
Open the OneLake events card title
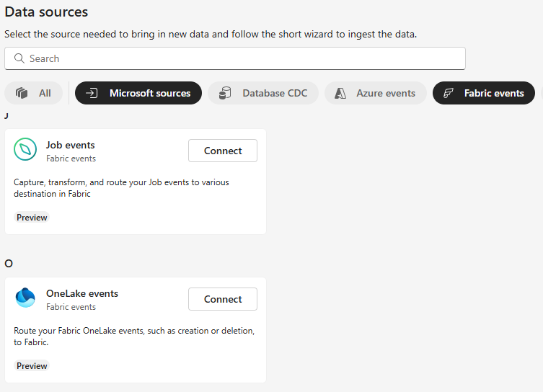[x=82, y=293]
